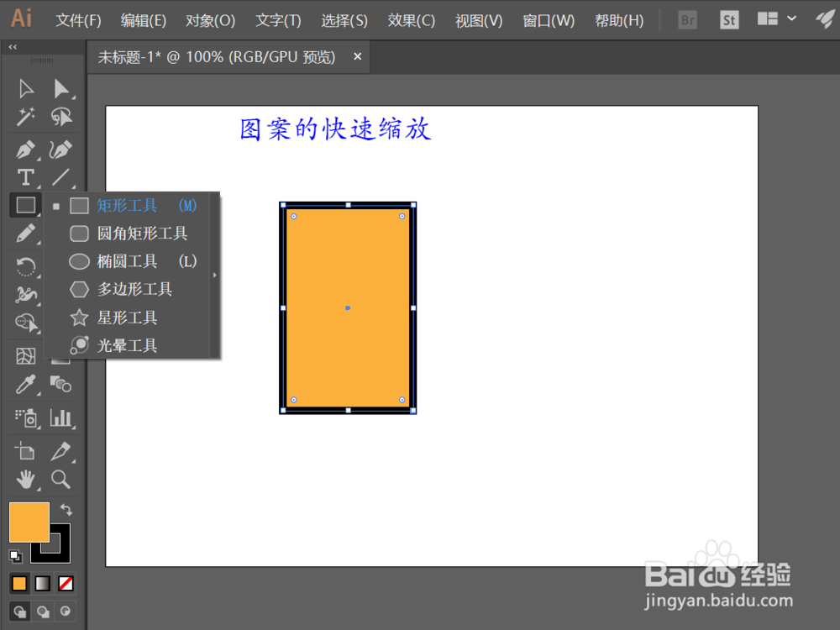This screenshot has width=840, height=630.
Task: Choose 光晕工具 from flyout
Action: [x=127, y=345]
